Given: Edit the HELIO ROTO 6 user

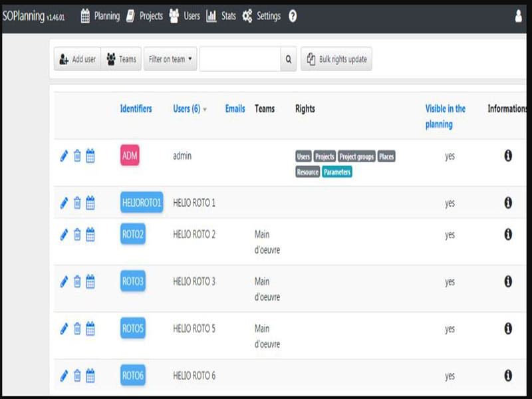Looking at the screenshot, I should pyautogui.click(x=64, y=376).
